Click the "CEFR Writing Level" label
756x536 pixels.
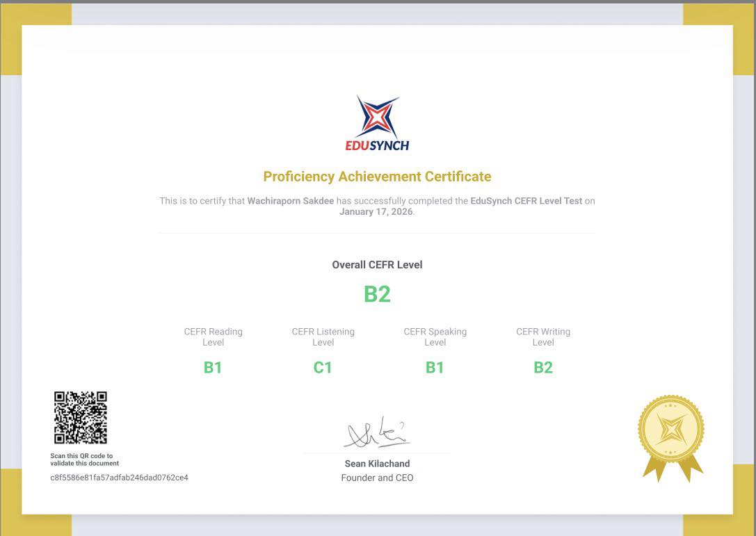point(543,337)
